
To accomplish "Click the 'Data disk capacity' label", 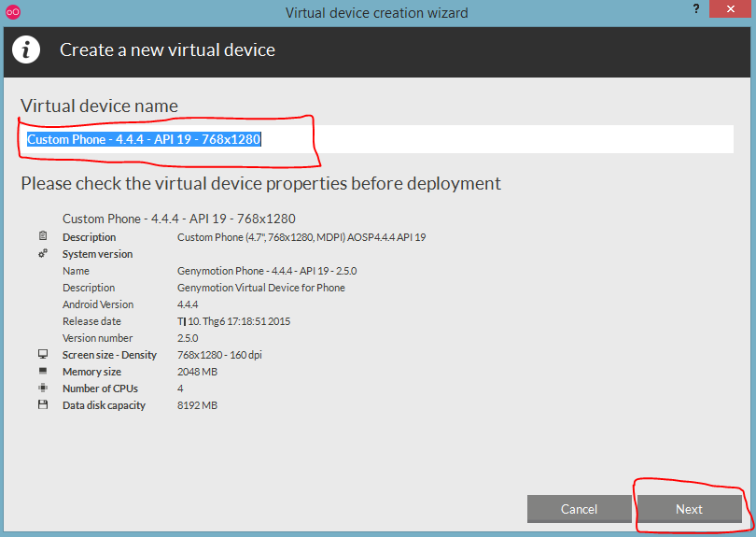I will (x=104, y=405).
